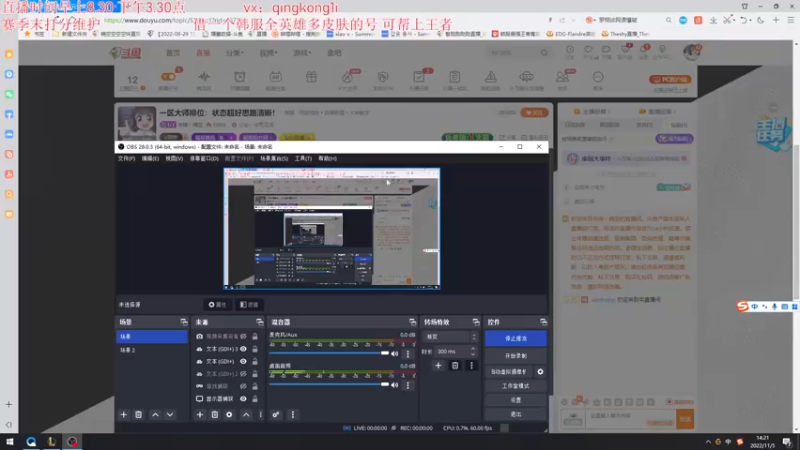
Task: Move scene up in Scenes panel
Action: tap(155, 415)
